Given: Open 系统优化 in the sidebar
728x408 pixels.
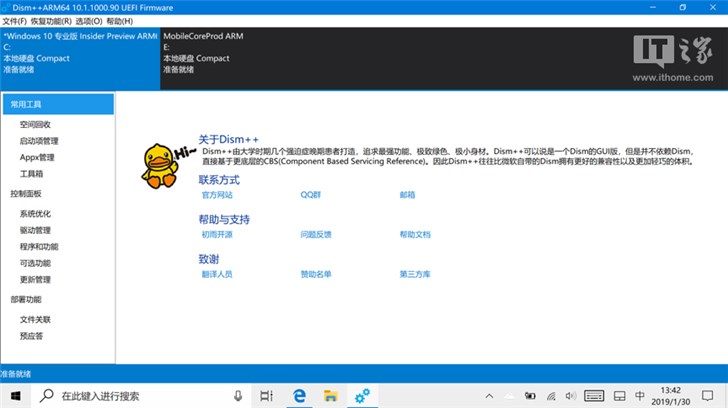Looking at the screenshot, I should [x=35, y=214].
